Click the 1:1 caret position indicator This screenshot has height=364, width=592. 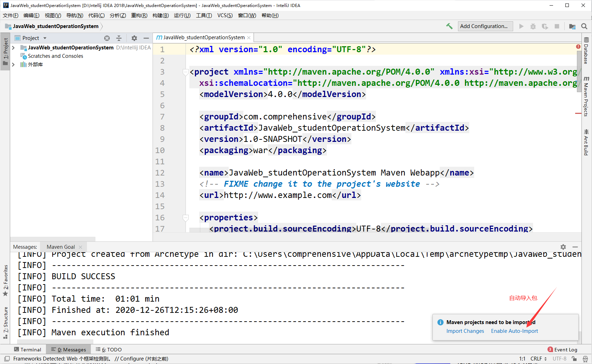(x=522, y=359)
